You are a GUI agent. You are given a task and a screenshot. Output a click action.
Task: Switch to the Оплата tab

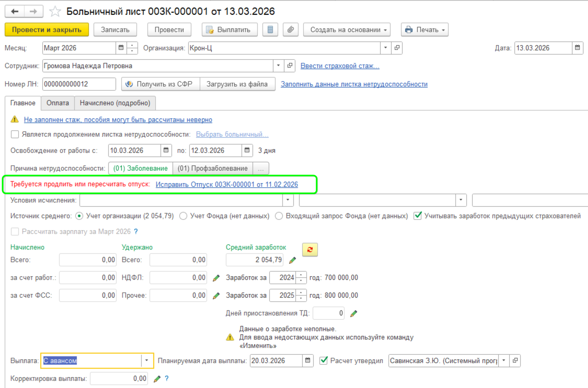pyautogui.click(x=58, y=103)
